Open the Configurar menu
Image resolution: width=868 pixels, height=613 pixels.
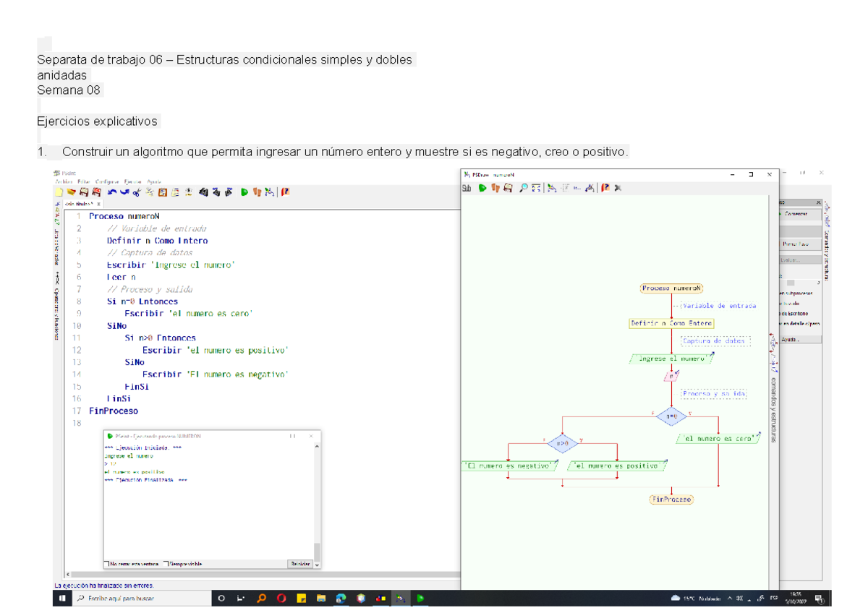tap(106, 181)
